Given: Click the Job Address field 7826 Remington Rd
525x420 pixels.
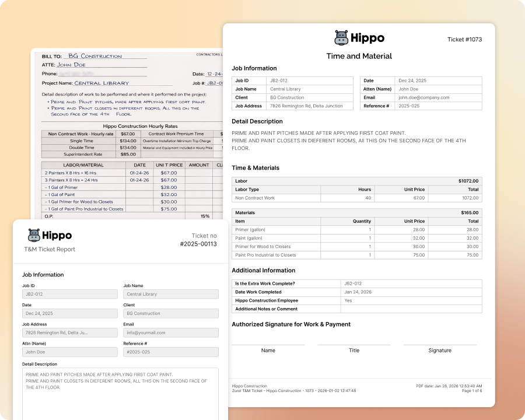Looking at the screenshot, I should click(x=69, y=332).
